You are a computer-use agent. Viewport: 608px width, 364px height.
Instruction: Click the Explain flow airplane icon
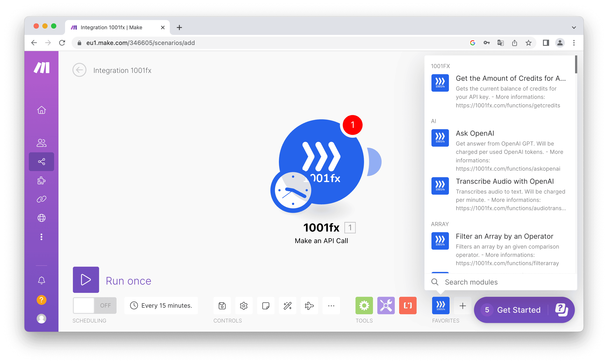click(309, 306)
